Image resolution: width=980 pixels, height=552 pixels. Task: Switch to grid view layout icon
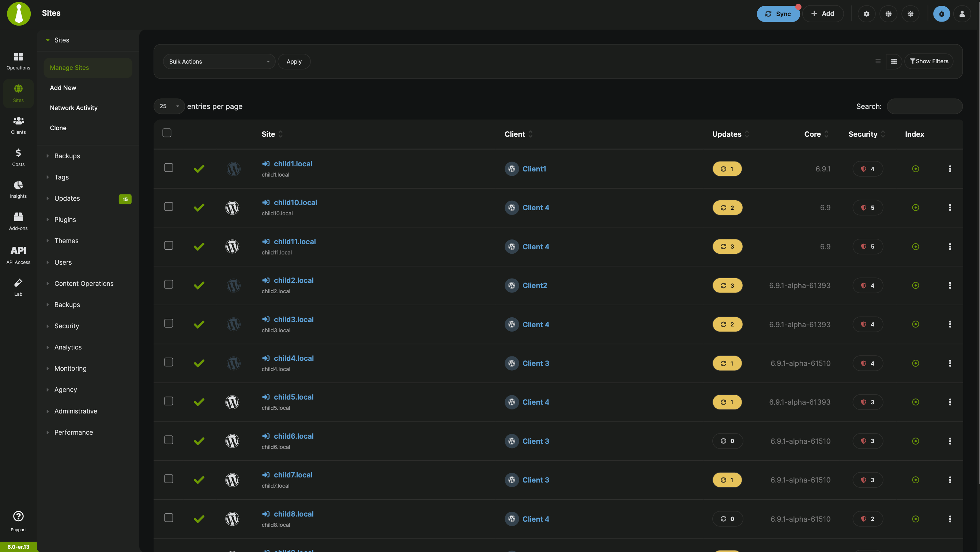tap(894, 61)
